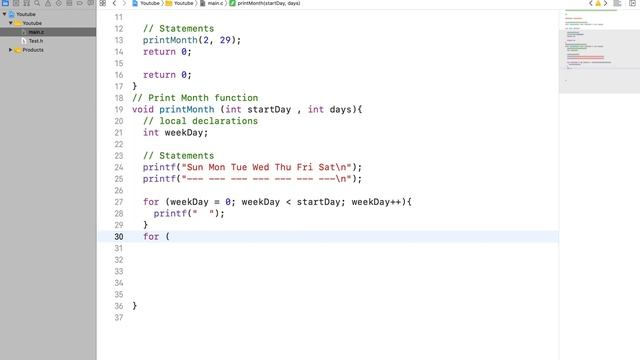Open the main.c breadcrumb menu

point(211,3)
